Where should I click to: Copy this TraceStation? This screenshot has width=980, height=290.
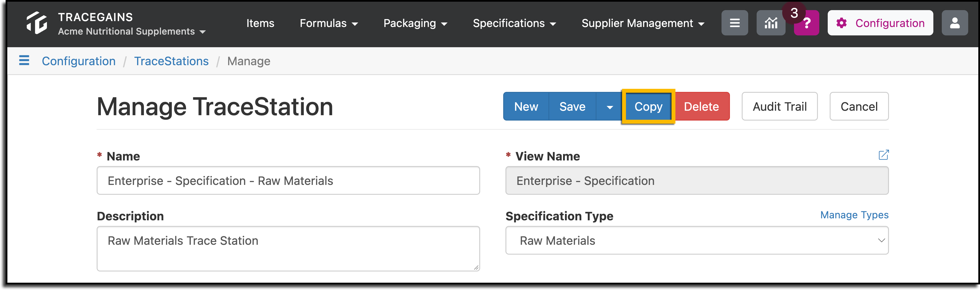pyautogui.click(x=648, y=107)
